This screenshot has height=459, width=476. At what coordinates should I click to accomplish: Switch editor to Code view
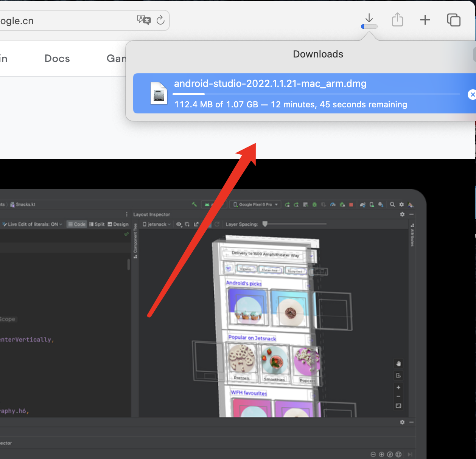point(77,224)
